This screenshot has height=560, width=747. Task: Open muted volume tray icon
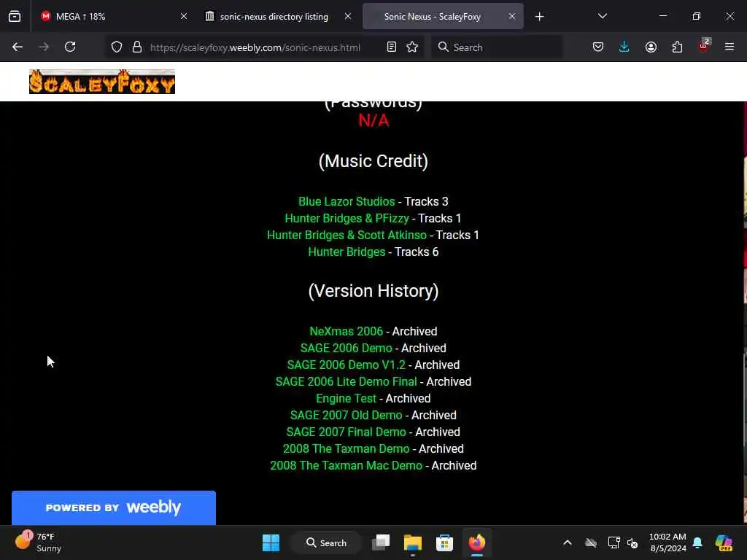coord(632,542)
